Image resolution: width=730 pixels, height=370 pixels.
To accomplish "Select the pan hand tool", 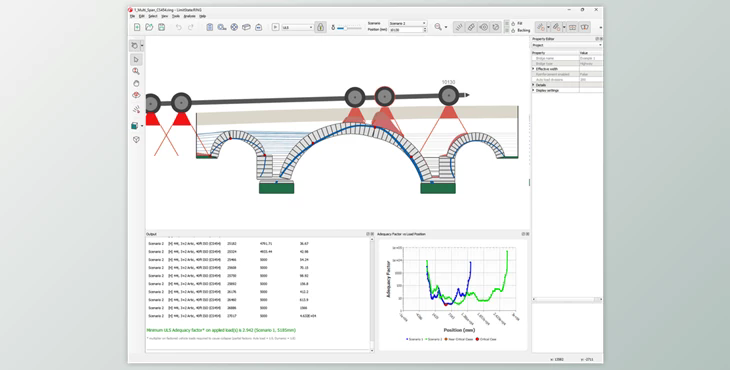I will coord(136,83).
